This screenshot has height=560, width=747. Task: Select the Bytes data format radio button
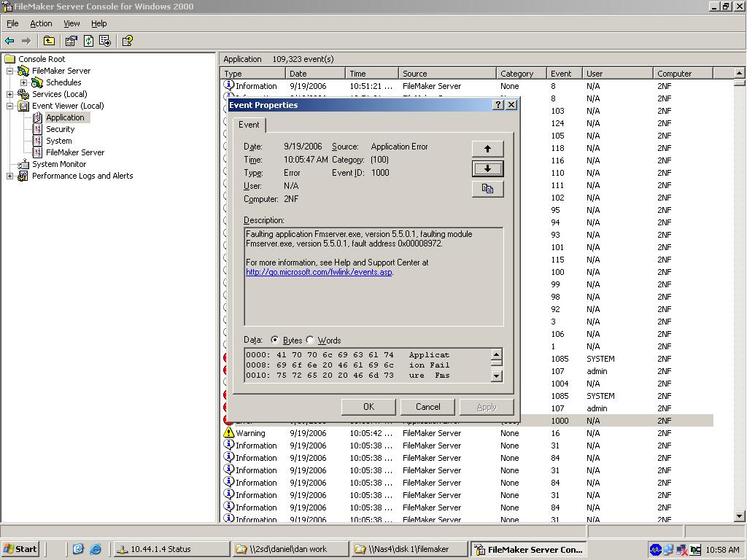pos(274,340)
